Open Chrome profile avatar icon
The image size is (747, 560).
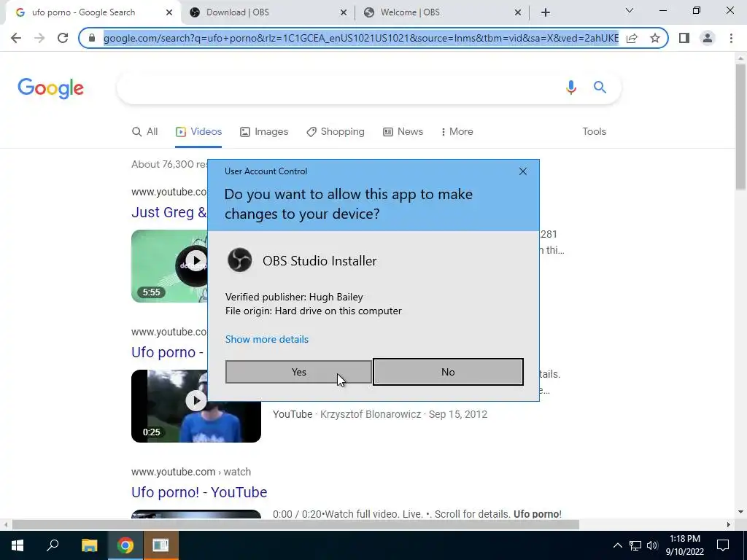click(708, 38)
